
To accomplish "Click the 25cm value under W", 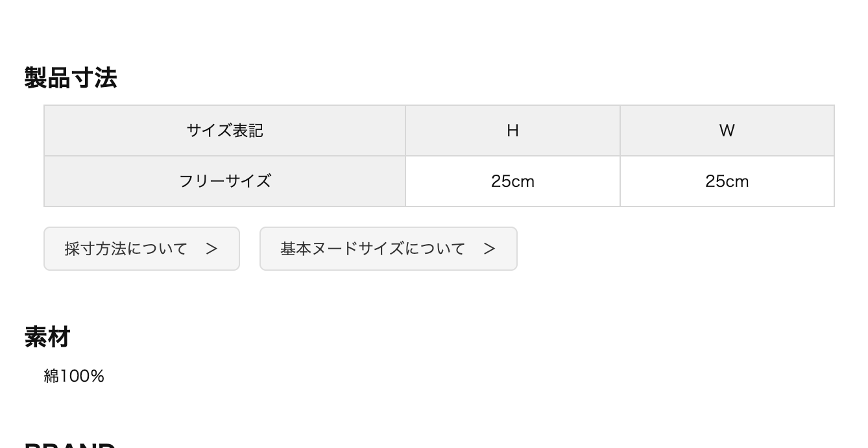I will point(727,182).
